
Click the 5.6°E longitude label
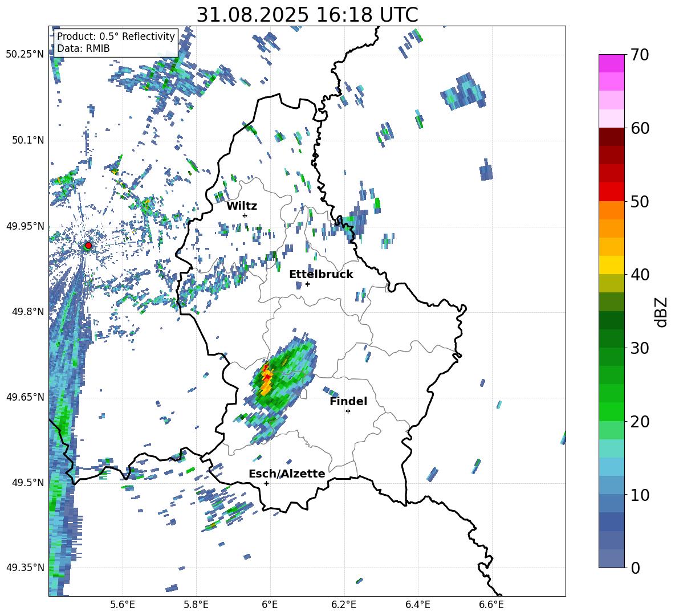[x=123, y=605]
